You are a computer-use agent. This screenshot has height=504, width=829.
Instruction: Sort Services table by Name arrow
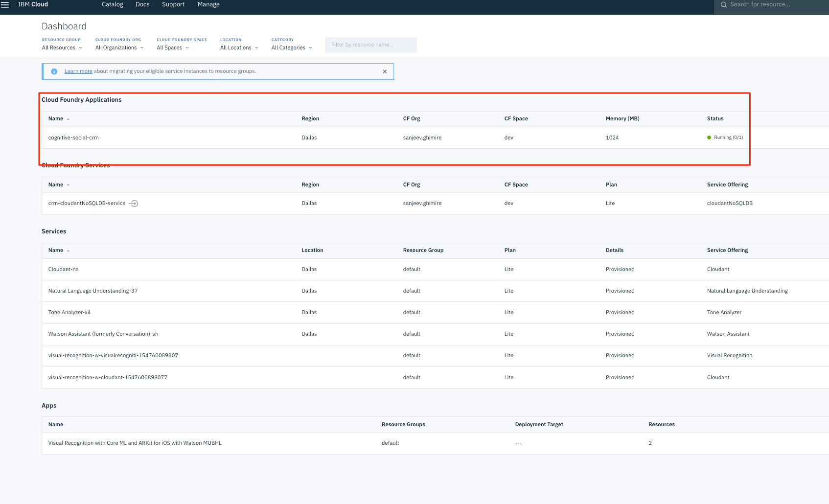coord(68,251)
